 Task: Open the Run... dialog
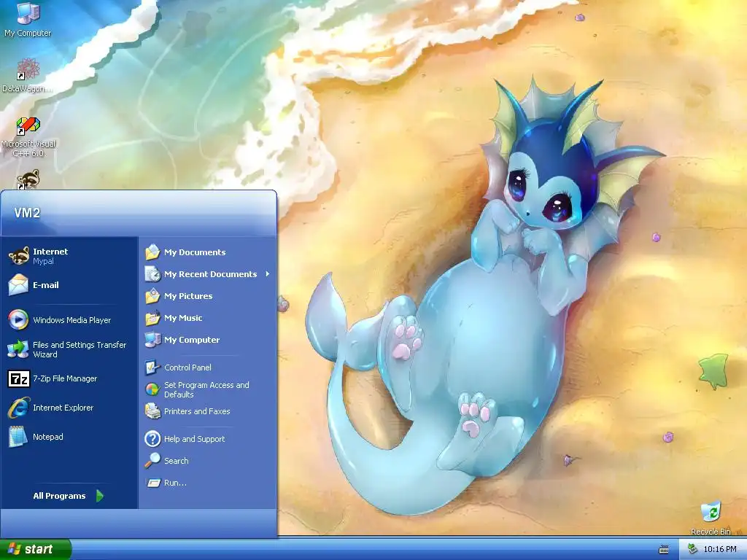[208, 483]
